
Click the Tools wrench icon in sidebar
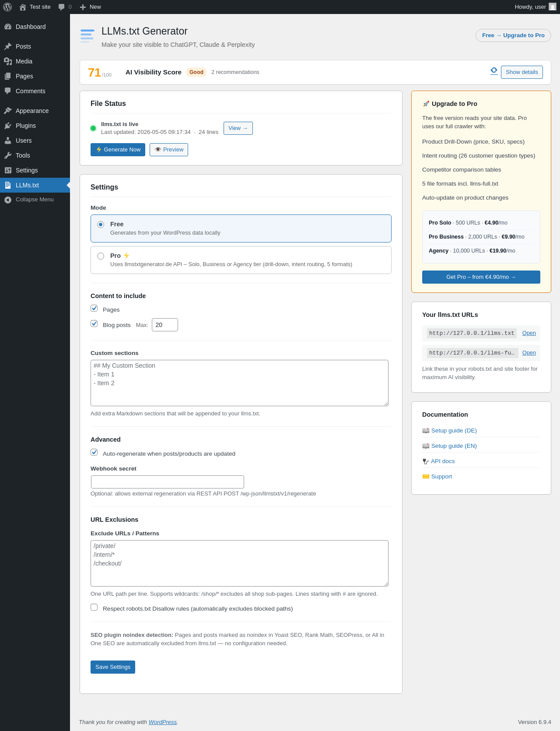point(8,155)
